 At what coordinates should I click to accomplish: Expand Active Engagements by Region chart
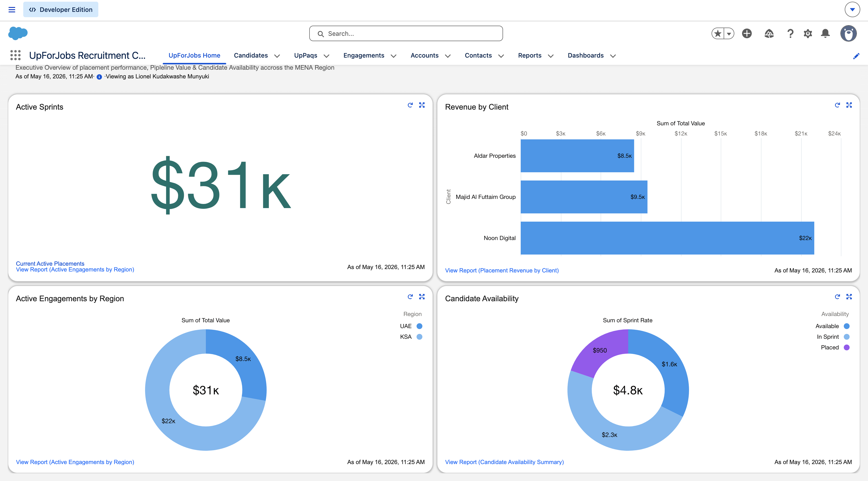point(422,297)
